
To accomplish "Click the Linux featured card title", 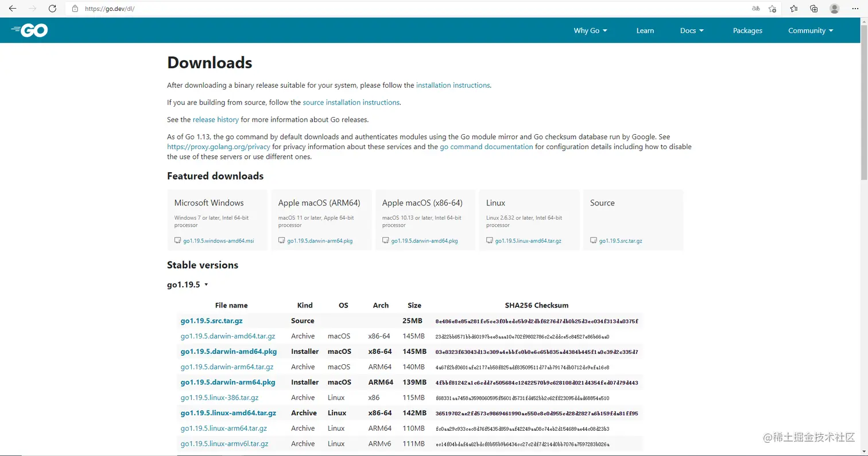I will tap(495, 203).
